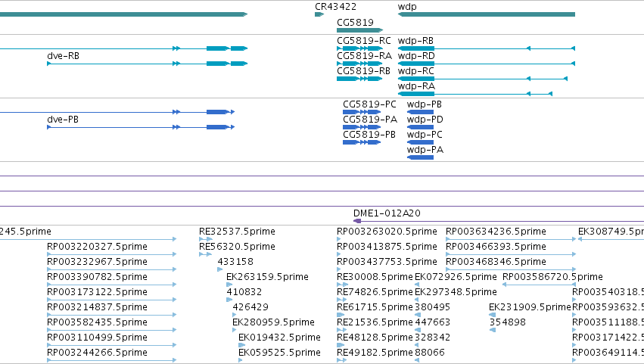Click transcript wdp-RB label
Screen dimensions: 644x364
point(415,41)
